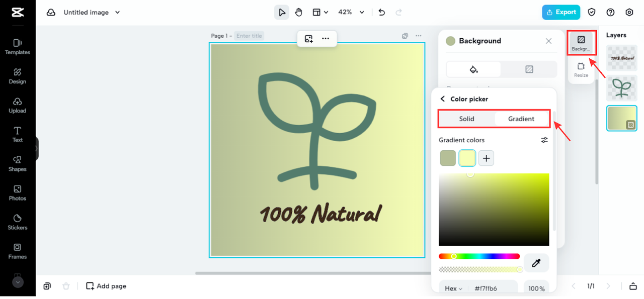The image size is (644, 299).
Task: Click the delete page trash icon
Action: (x=66, y=286)
